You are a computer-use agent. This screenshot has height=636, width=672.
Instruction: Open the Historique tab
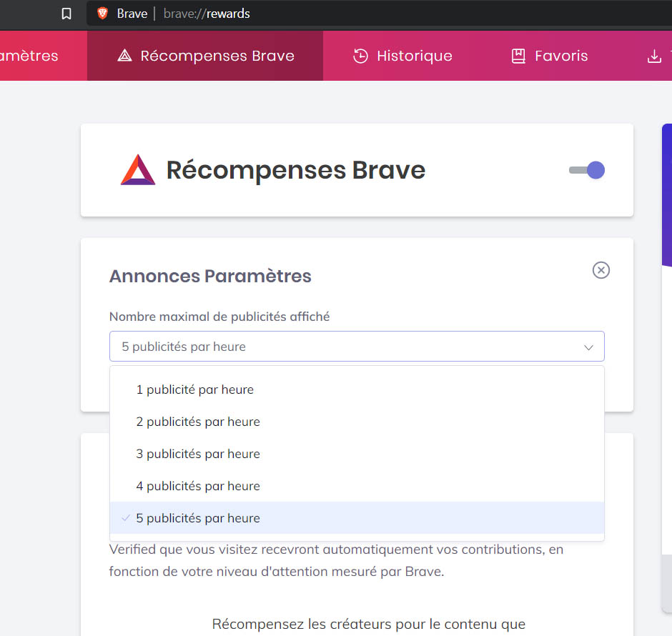point(402,56)
